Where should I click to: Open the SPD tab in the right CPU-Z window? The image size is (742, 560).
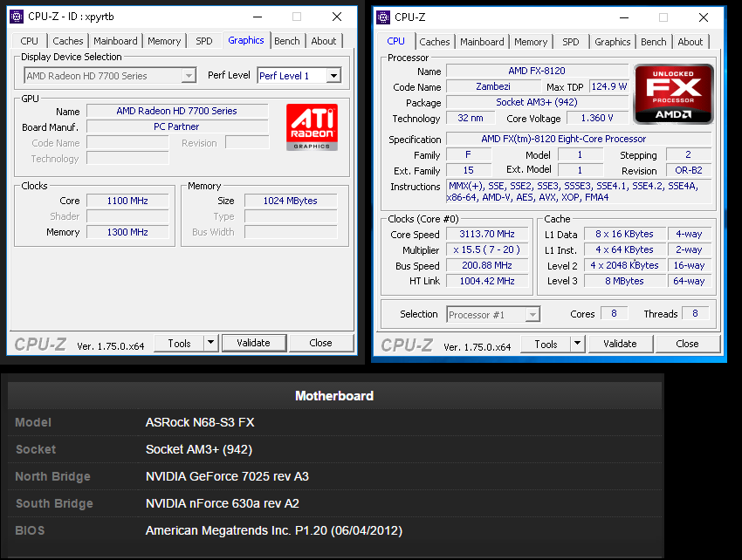571,42
